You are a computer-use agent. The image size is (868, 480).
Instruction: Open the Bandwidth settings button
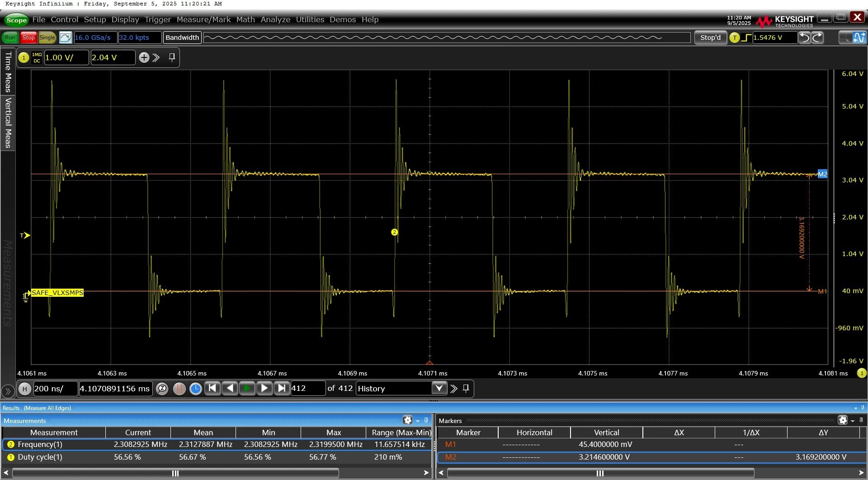182,38
